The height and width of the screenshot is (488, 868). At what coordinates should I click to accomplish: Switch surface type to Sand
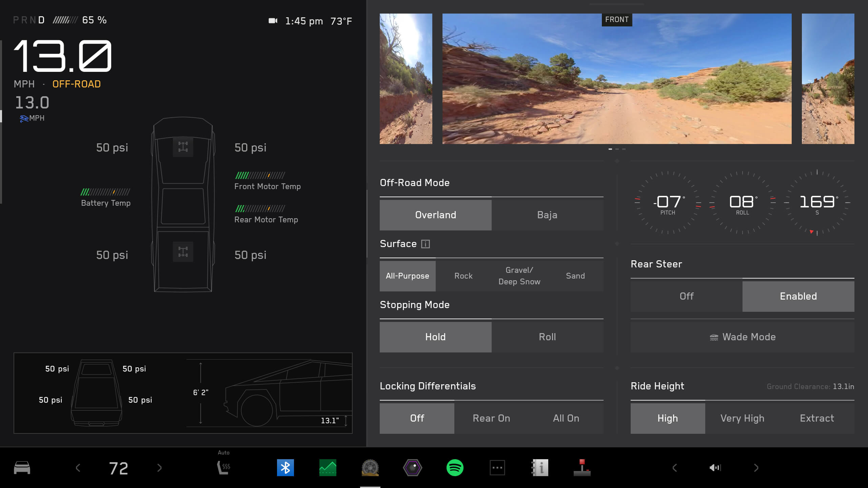tap(575, 275)
